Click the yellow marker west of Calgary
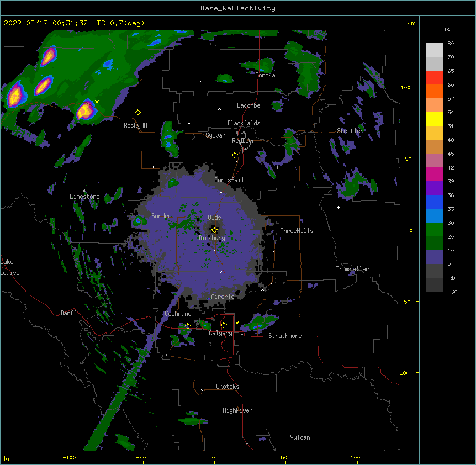 click(x=188, y=326)
